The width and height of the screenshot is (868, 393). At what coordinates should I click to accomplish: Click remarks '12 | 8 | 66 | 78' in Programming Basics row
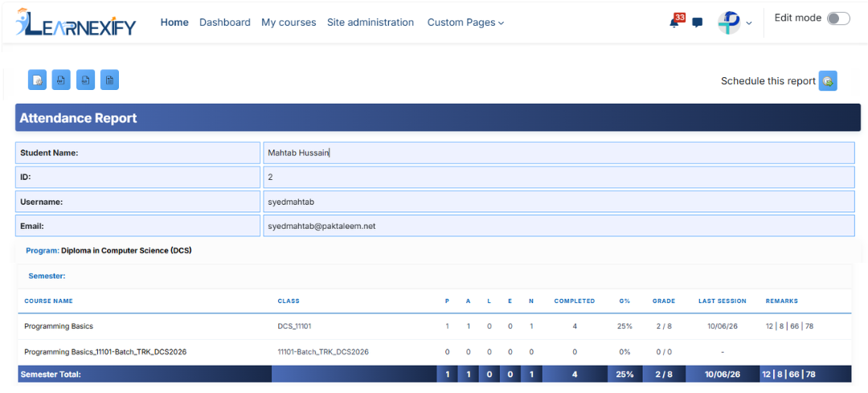coord(789,326)
